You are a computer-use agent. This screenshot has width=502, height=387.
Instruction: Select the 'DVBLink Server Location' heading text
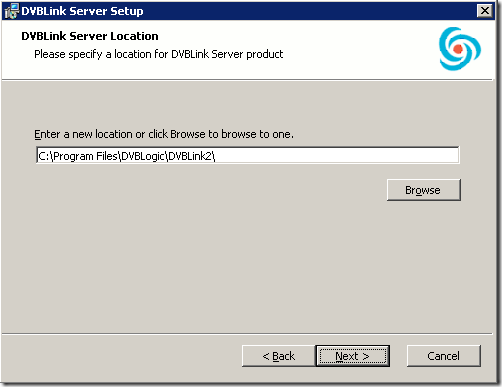pyautogui.click(x=90, y=36)
